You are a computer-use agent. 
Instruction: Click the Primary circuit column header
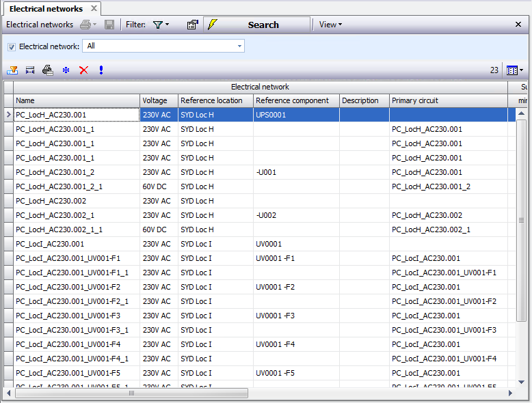449,100
